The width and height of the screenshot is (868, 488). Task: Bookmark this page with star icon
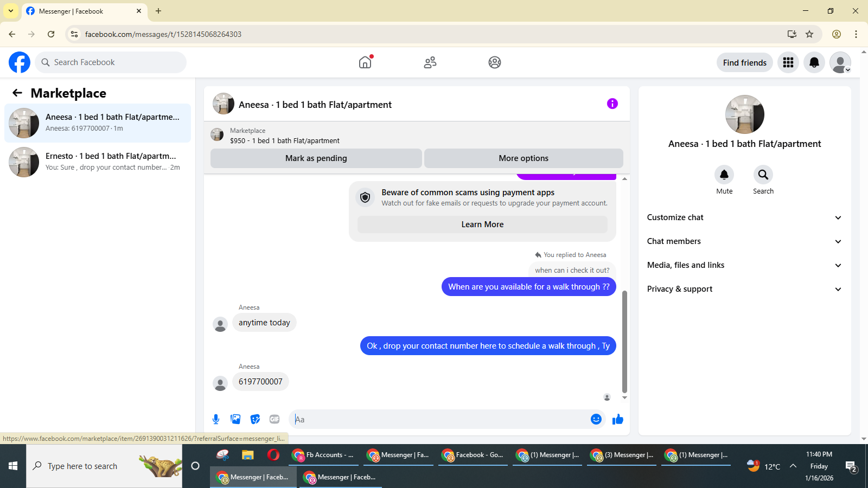click(x=809, y=34)
